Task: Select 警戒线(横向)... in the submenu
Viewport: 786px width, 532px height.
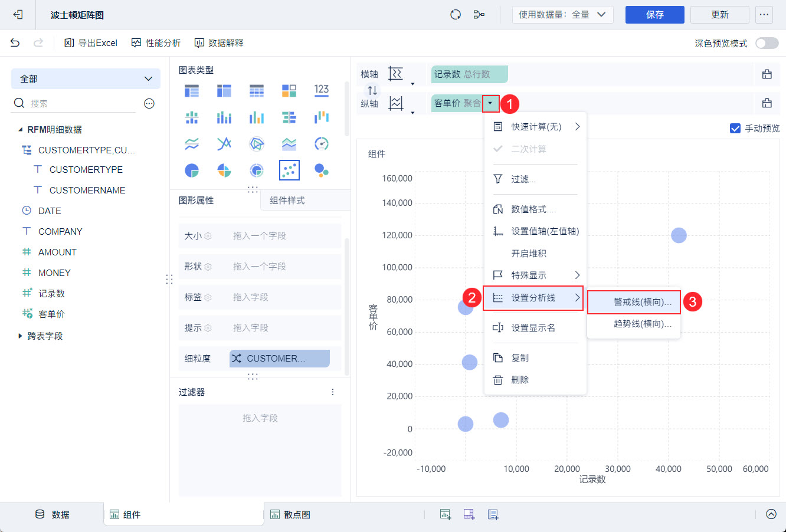Action: coord(634,302)
